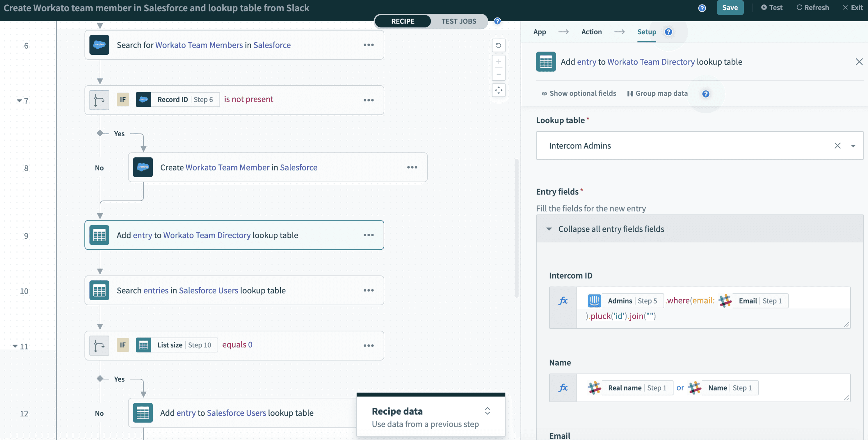Screen dimensions: 868x440
Task: Switch to the RECIPE view
Action: click(403, 21)
